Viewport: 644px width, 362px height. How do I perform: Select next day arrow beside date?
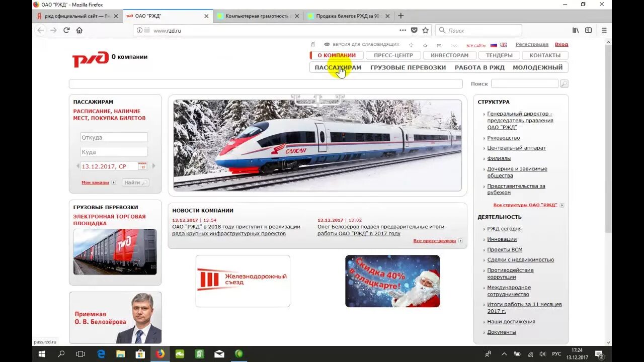[x=154, y=166]
